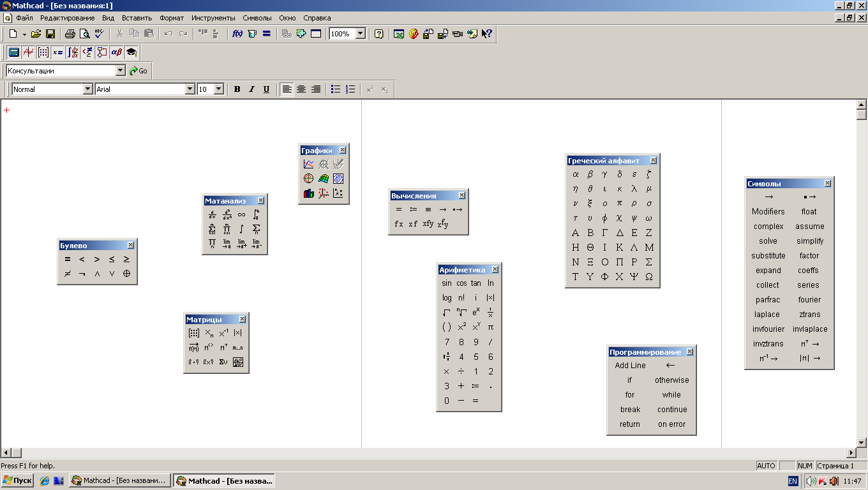Apply Underline formatting
868x490 pixels.
[x=266, y=89]
